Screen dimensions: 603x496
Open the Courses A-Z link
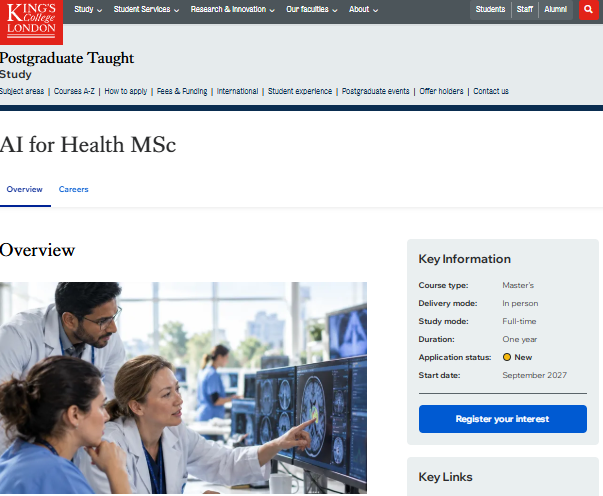[74, 91]
